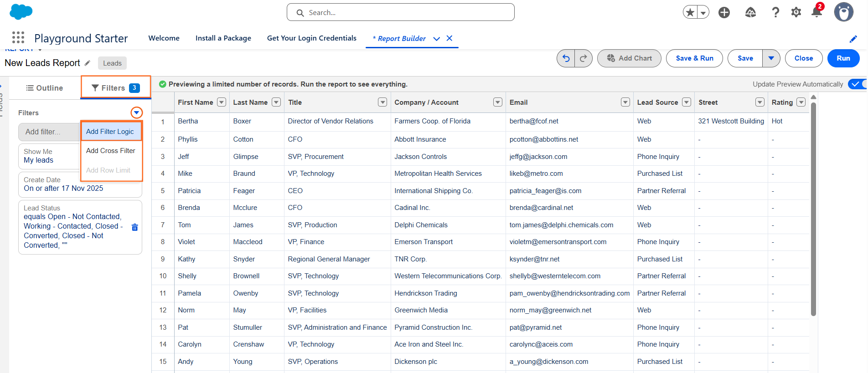868x373 pixels.
Task: Open the Trailhead guidance icon
Action: [750, 12]
